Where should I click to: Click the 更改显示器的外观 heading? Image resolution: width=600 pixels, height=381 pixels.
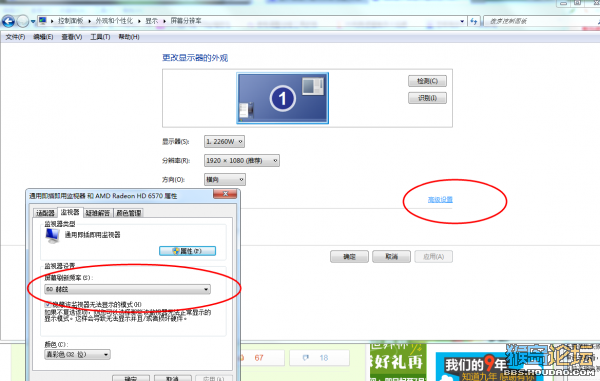coord(195,58)
